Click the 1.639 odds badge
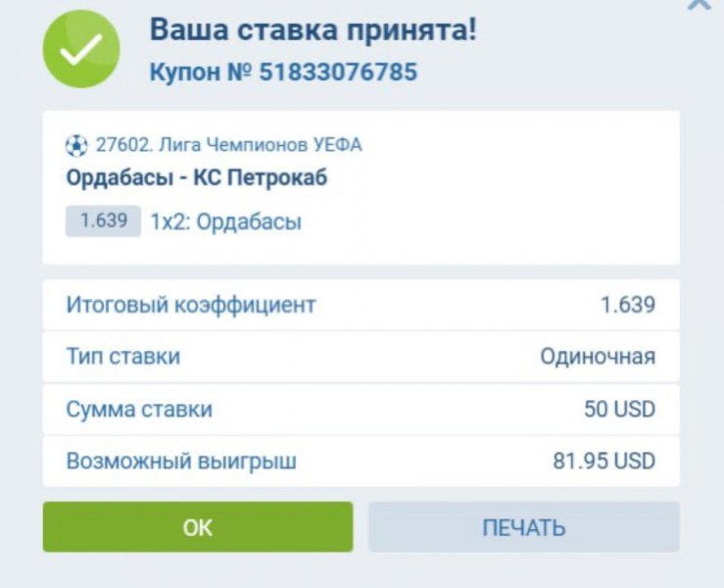The image size is (724, 588). tap(104, 221)
